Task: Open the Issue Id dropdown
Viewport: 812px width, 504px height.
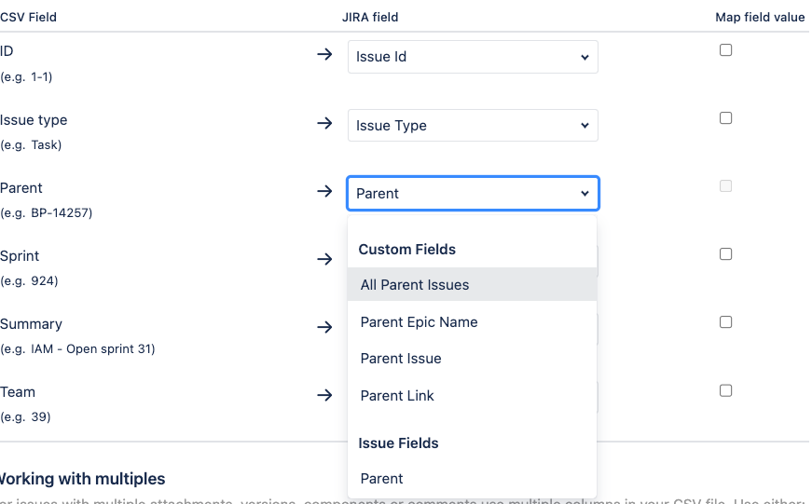Action: [473, 57]
